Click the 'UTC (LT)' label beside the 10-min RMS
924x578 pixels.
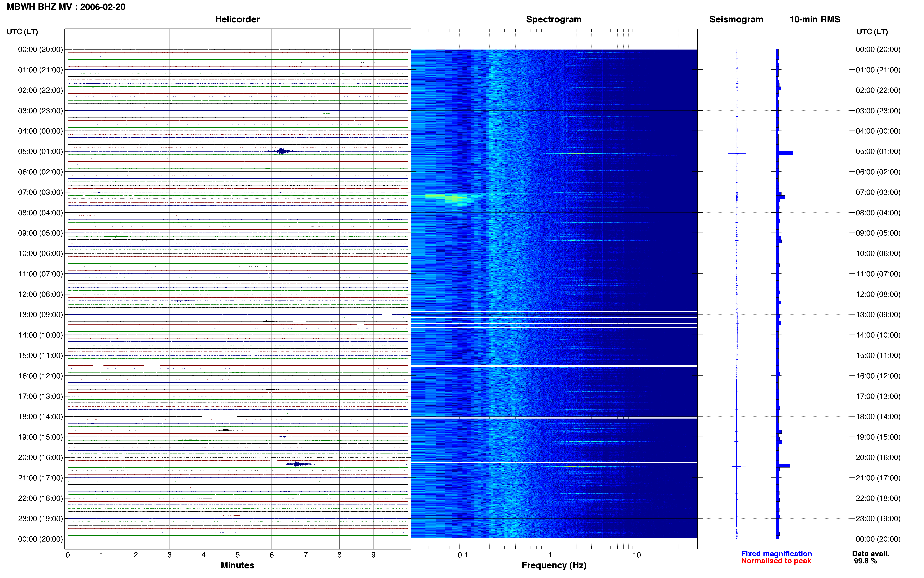(x=872, y=32)
